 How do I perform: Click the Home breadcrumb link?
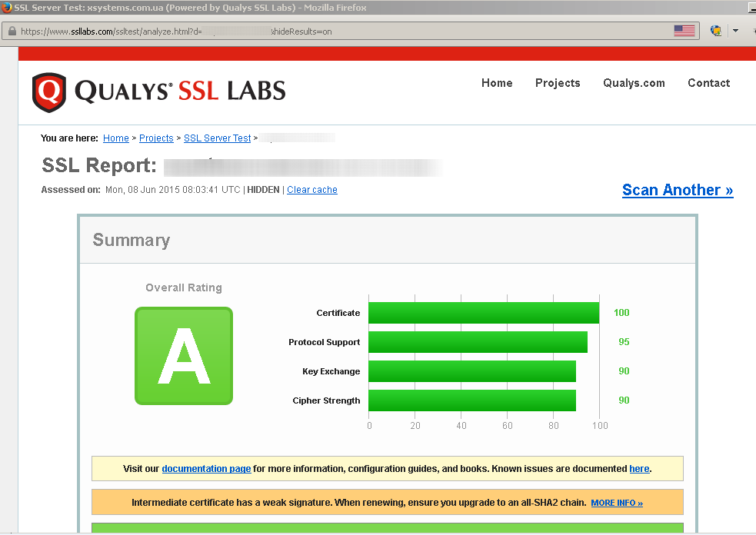point(116,138)
